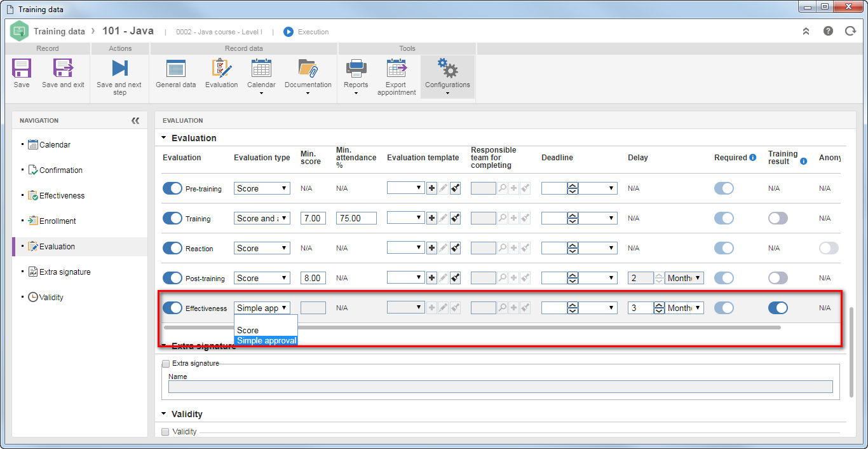Toggle Training result for Training row

coord(778,218)
